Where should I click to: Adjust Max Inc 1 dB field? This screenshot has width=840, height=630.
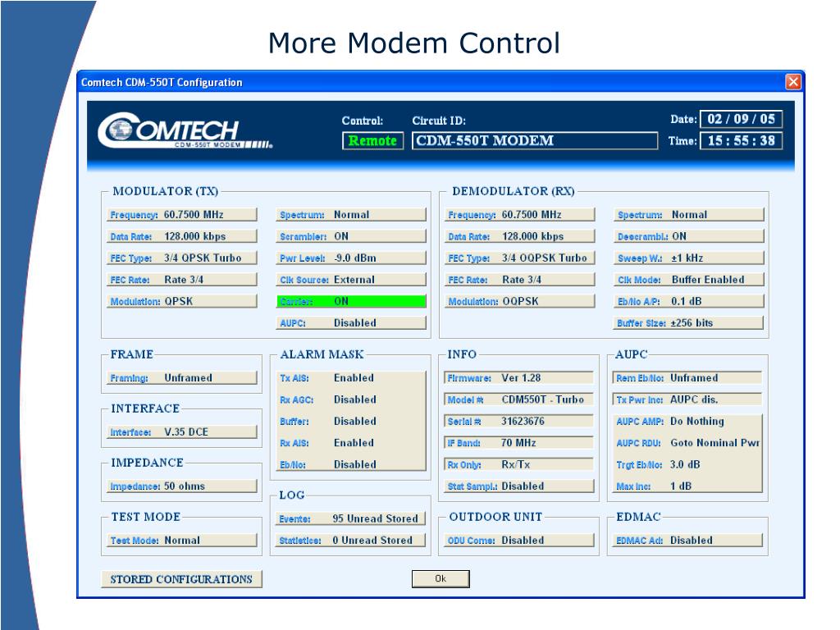pos(688,486)
